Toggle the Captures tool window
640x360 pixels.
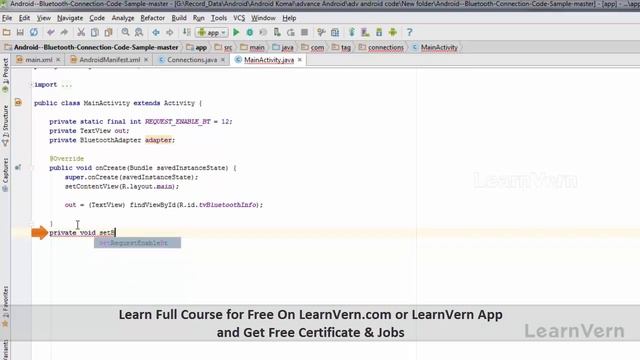click(5, 175)
